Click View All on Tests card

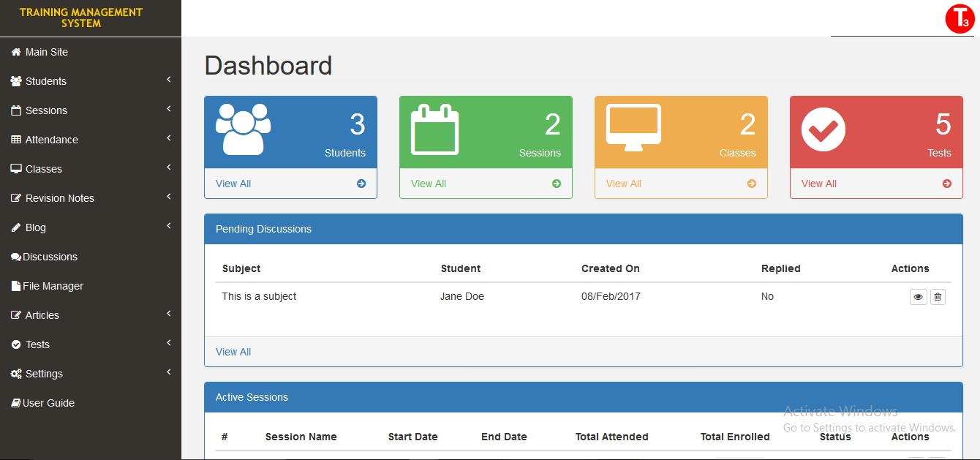pos(819,184)
